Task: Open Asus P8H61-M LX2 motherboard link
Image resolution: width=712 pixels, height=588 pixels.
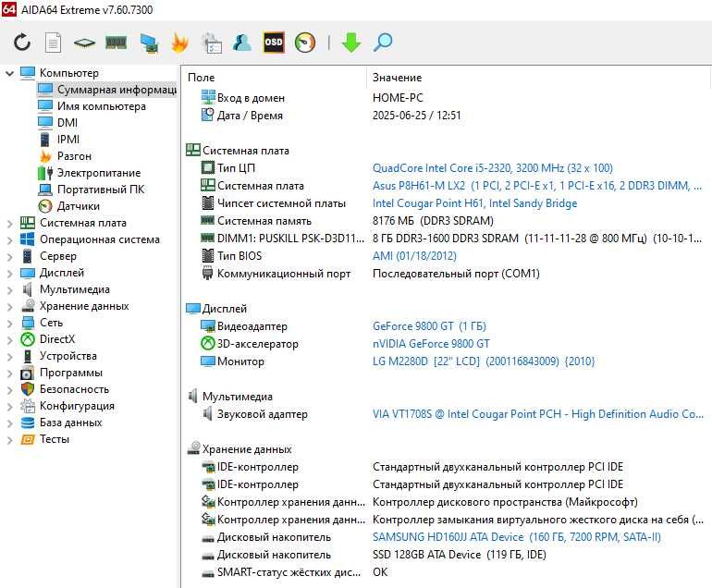Action: click(536, 186)
